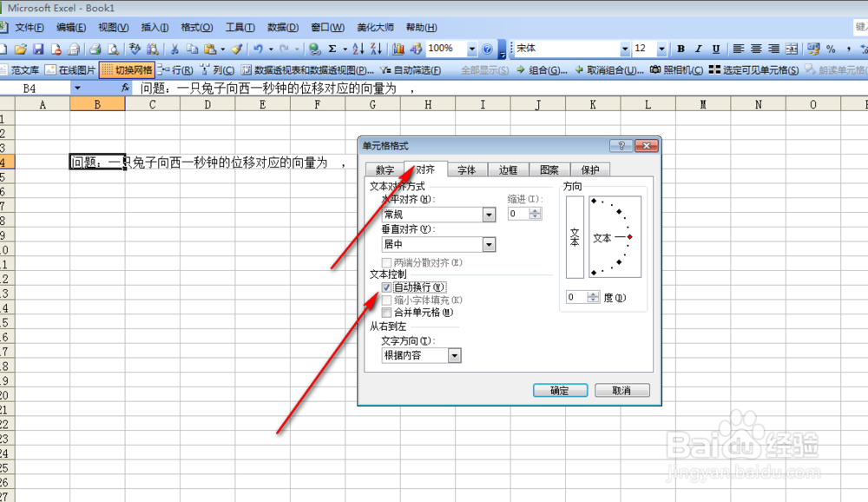Click the 数据透视表和数据透视图 button

308,70
